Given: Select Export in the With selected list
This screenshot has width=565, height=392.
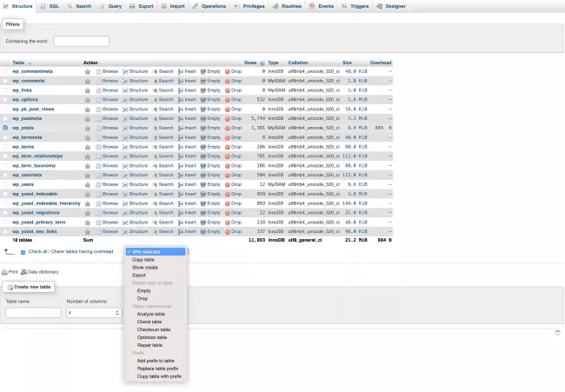Looking at the screenshot, I should click(139, 275).
